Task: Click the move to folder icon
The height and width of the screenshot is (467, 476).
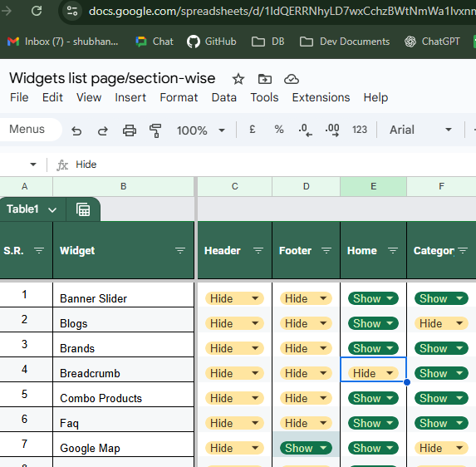Action: [265, 79]
